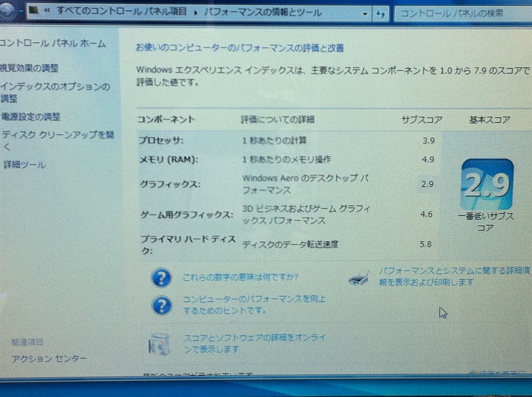Click the すべてのコントロール パネル項目 breadcrumb
Image resolution: width=532 pixels, height=397 pixels.
122,11
